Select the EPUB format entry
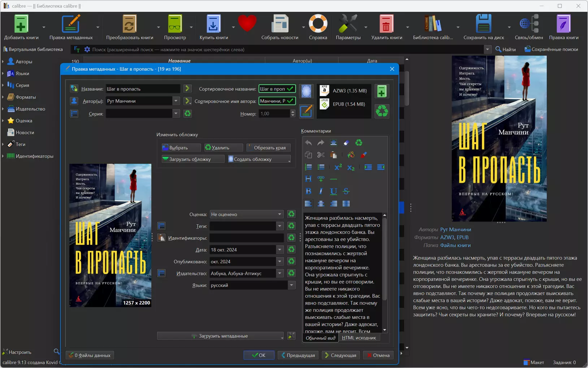Screen dimensions: 588x368 (344, 104)
